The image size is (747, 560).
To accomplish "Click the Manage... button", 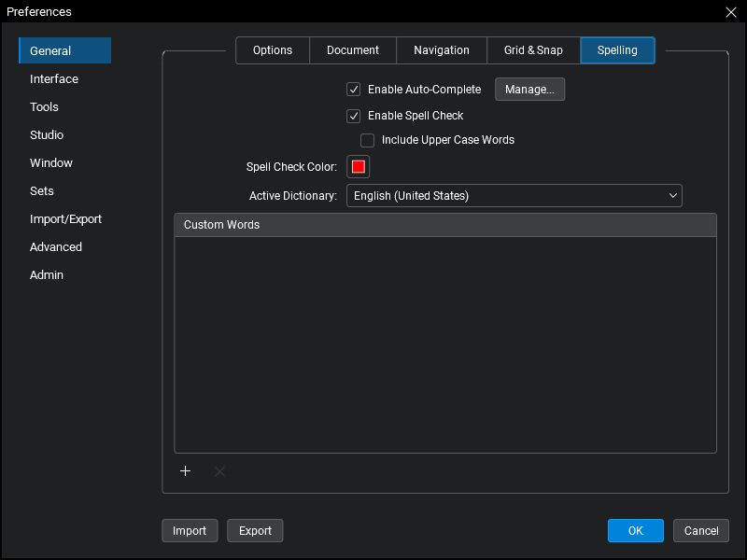I will 529,90.
